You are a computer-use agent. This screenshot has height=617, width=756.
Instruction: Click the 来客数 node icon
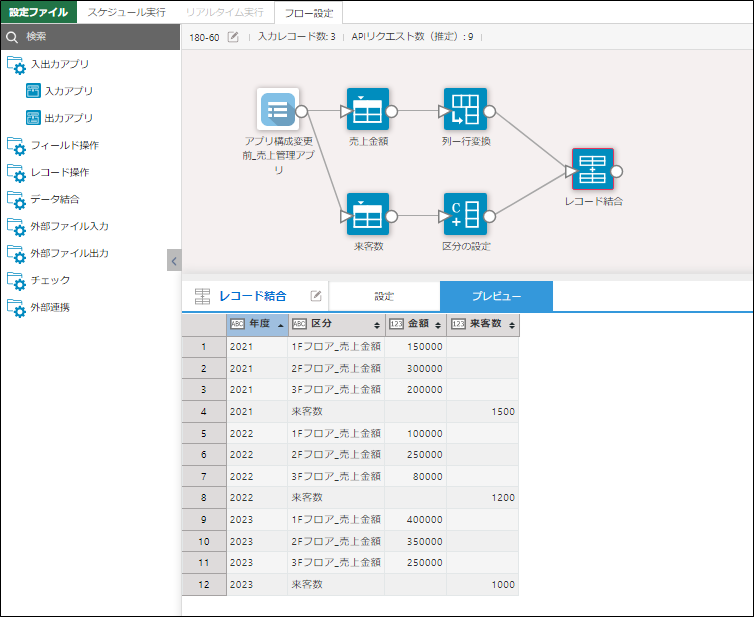(367, 214)
